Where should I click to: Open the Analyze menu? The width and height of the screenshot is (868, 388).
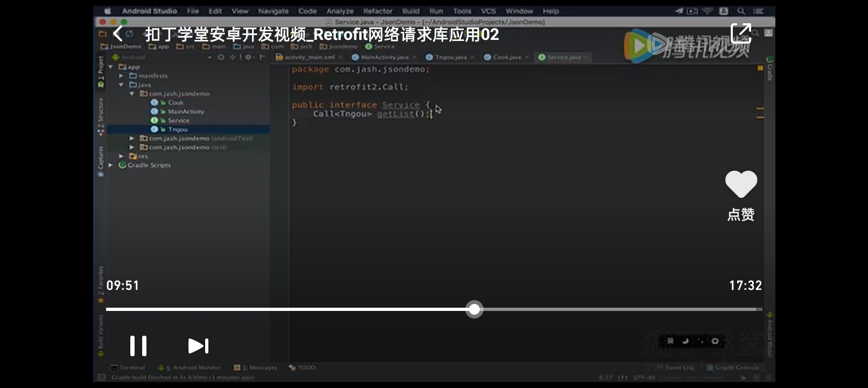pyautogui.click(x=340, y=11)
